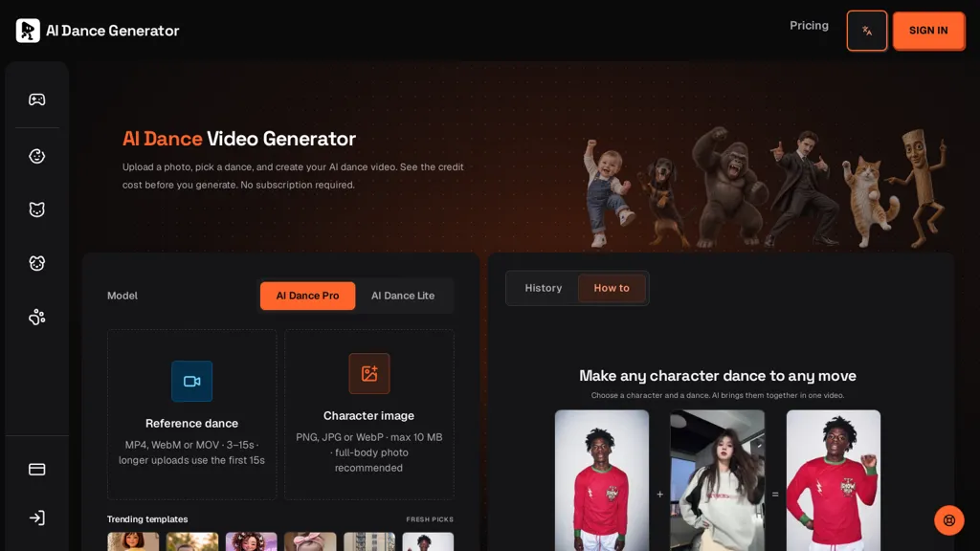Screen dimensions: 980x551
Task: Select the fourth trending template thumbnail
Action: (310, 541)
